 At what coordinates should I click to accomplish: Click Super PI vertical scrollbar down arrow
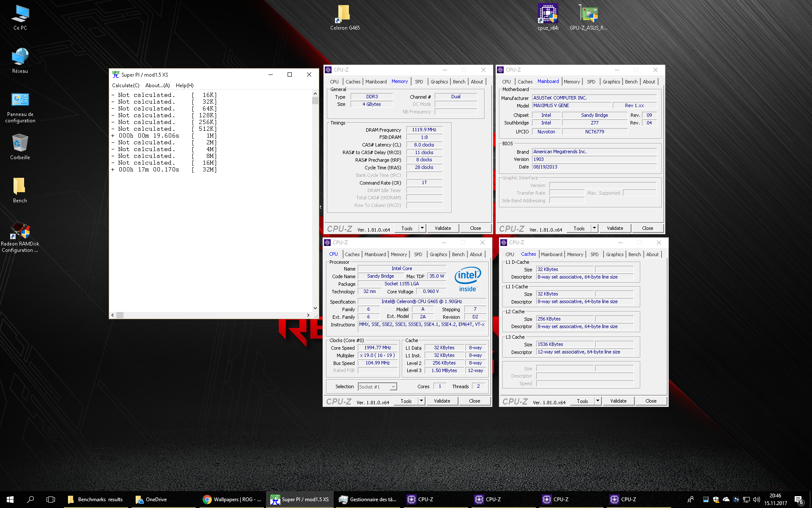click(x=315, y=308)
